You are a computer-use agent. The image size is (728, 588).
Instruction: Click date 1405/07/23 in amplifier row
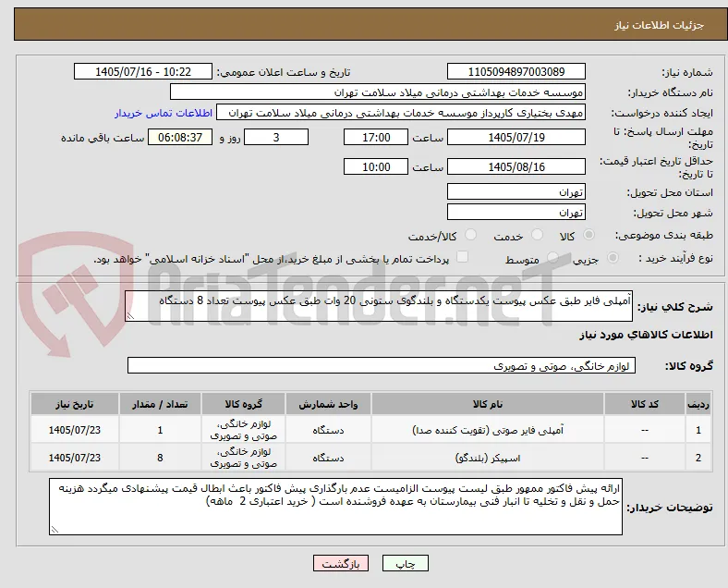coord(74,430)
